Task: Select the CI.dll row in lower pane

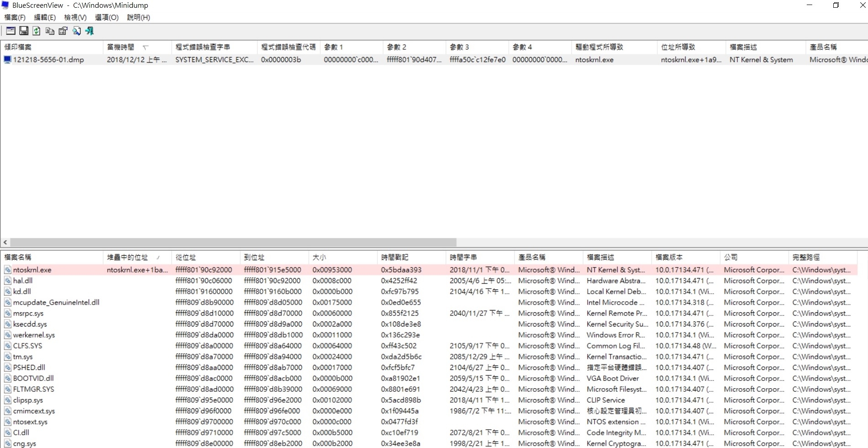Action: click(429, 432)
